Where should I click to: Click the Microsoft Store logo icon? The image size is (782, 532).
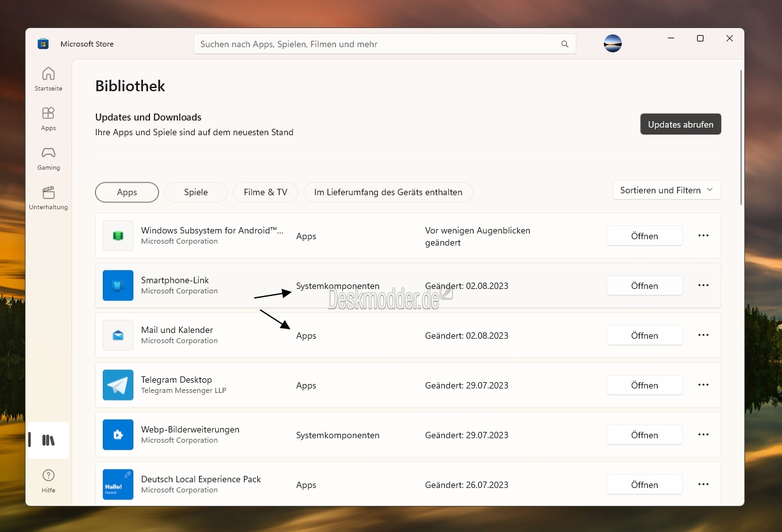tap(43, 44)
